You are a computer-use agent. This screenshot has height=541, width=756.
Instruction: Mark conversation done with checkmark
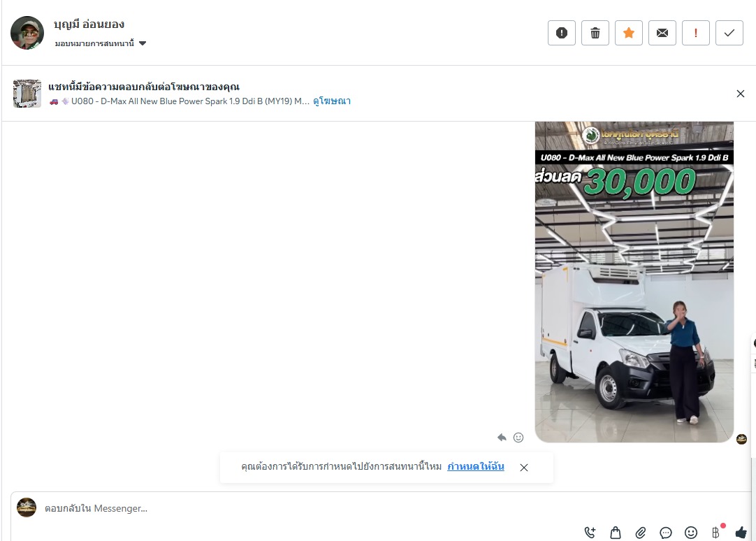point(729,33)
